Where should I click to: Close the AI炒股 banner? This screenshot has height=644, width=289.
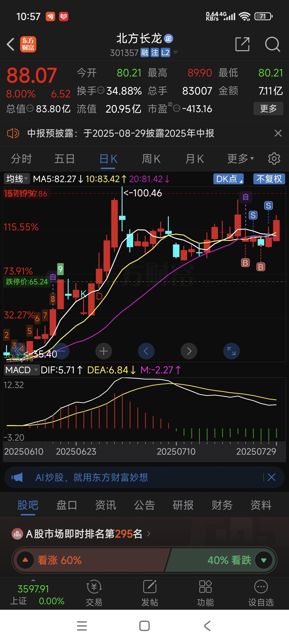pyautogui.click(x=271, y=477)
